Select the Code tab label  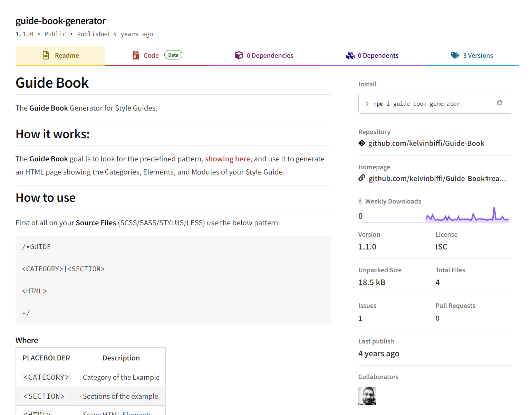(151, 56)
